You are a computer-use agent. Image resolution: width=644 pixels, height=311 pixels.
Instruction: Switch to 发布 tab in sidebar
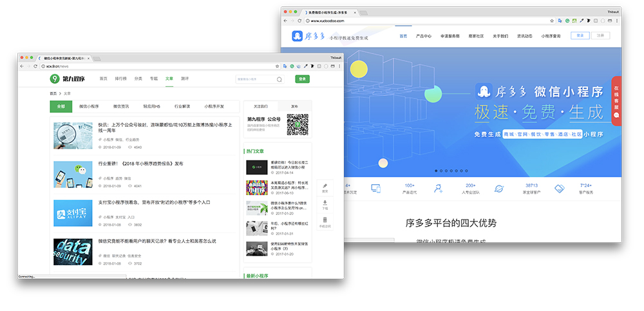(294, 106)
